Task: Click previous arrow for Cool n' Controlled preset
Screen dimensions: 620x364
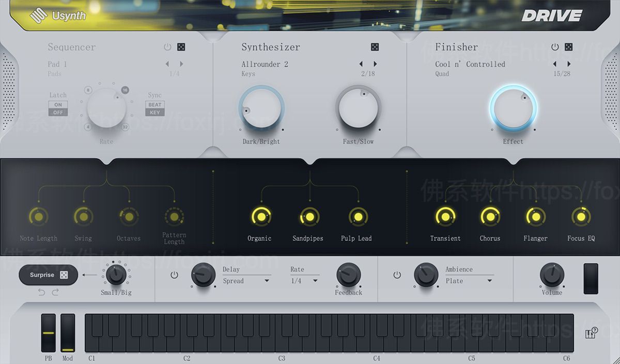Action: pyautogui.click(x=555, y=64)
